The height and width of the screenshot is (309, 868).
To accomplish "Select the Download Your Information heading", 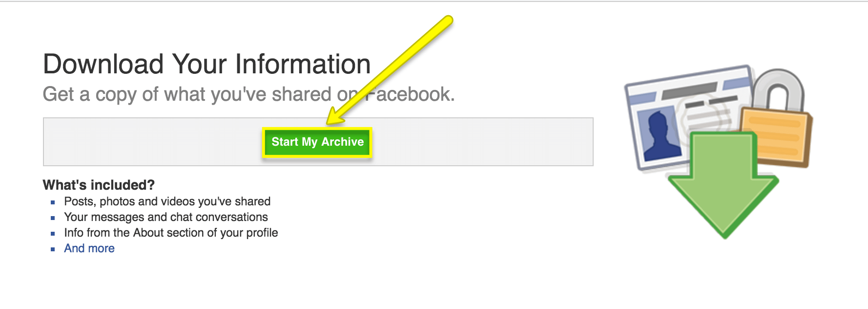I will (207, 64).
